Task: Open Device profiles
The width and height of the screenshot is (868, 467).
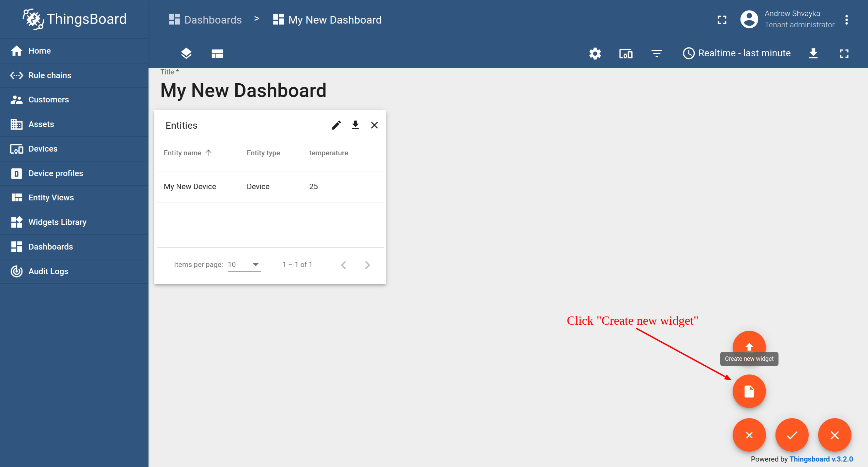Action: click(74, 173)
